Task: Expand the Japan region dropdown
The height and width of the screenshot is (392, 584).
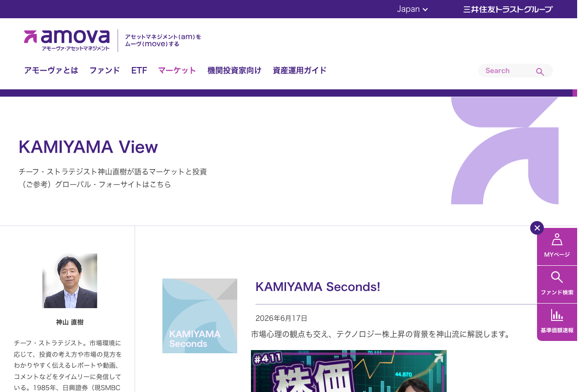Action: click(x=412, y=9)
